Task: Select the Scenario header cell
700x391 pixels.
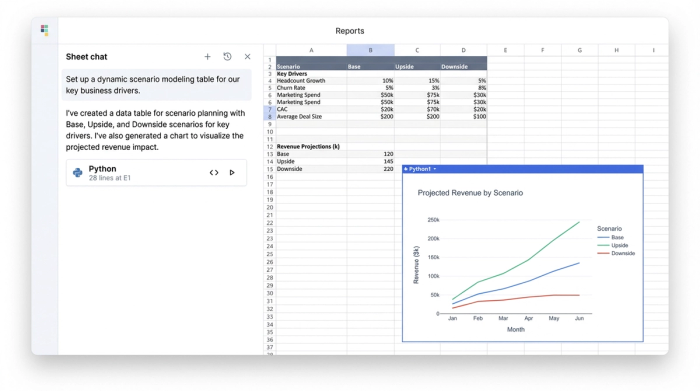Action: coord(311,67)
